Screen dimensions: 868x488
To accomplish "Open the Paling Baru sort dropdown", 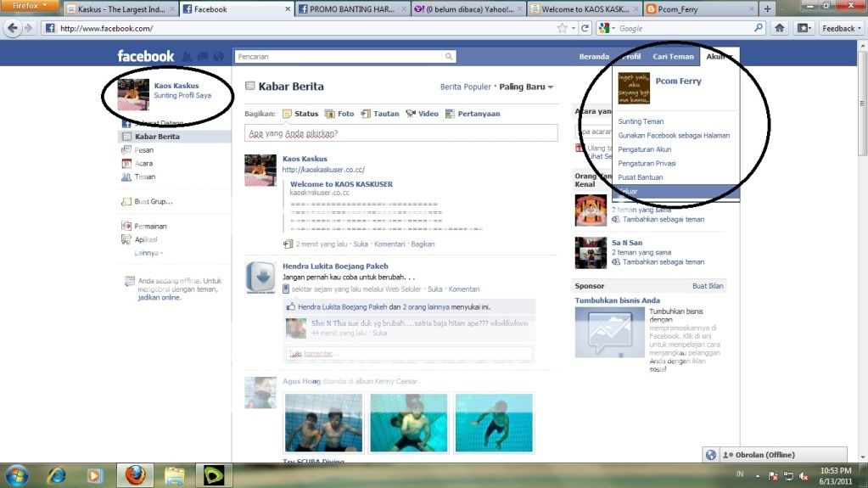I will point(526,87).
